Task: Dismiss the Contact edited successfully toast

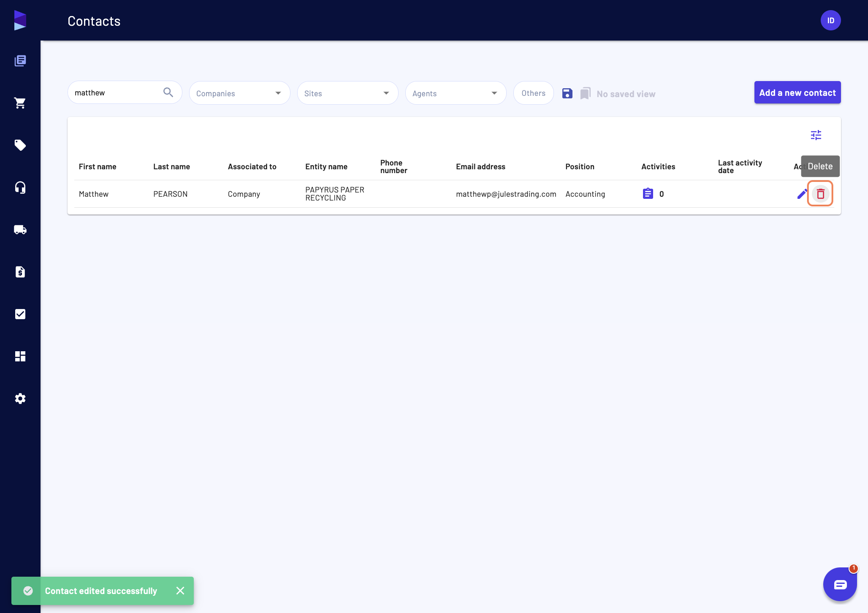Action: point(180,591)
